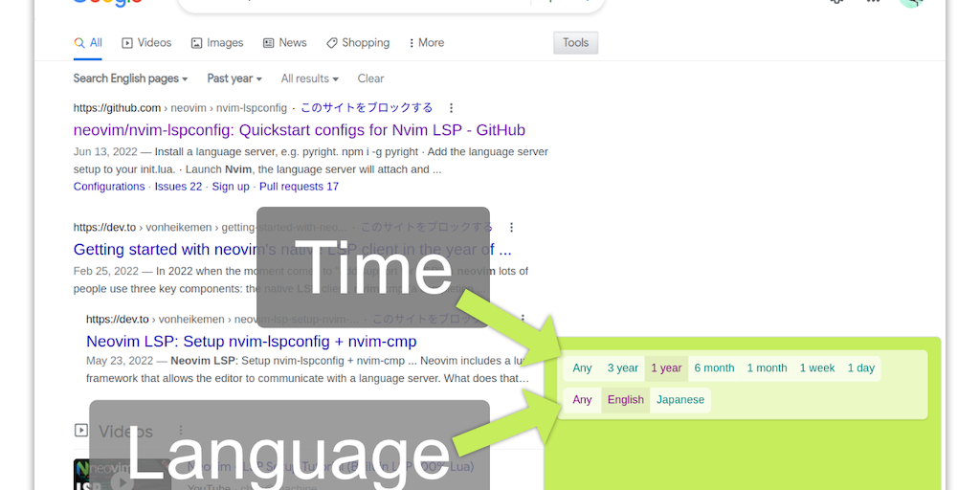Open the Past year time dropdown

click(234, 78)
